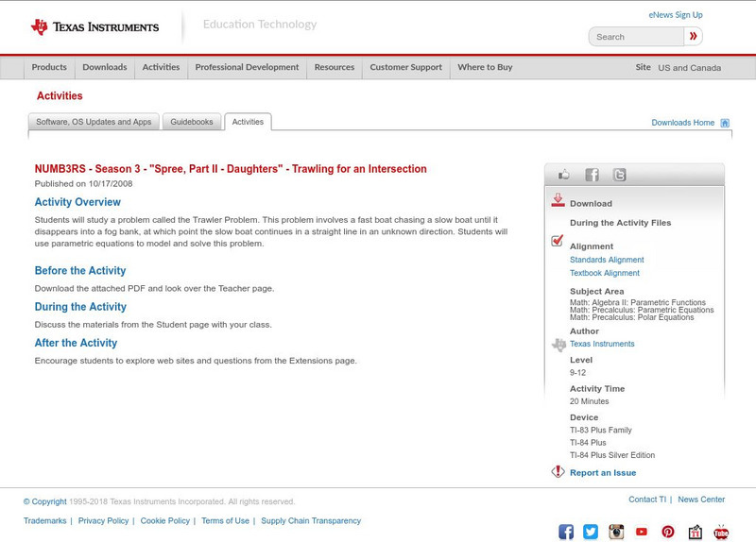The image size is (756, 542).
Task: Switch to Software, OS Updates and Apps tab
Action: pyautogui.click(x=94, y=122)
